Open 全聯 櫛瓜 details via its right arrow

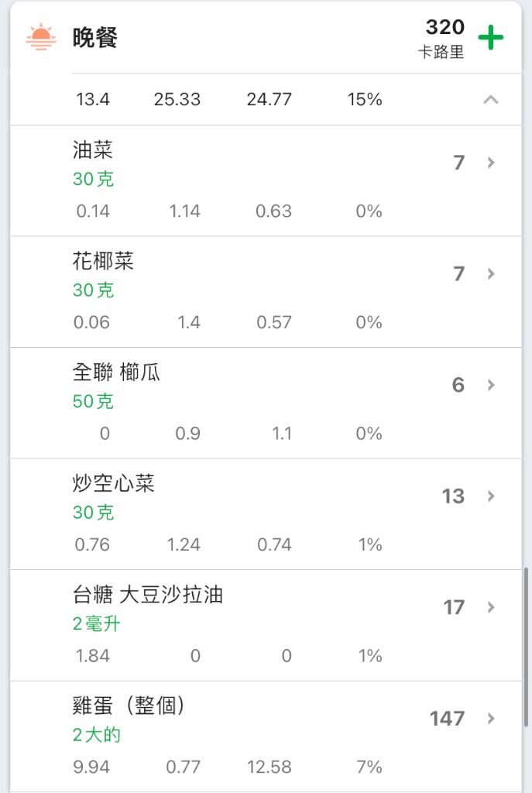coord(490,385)
